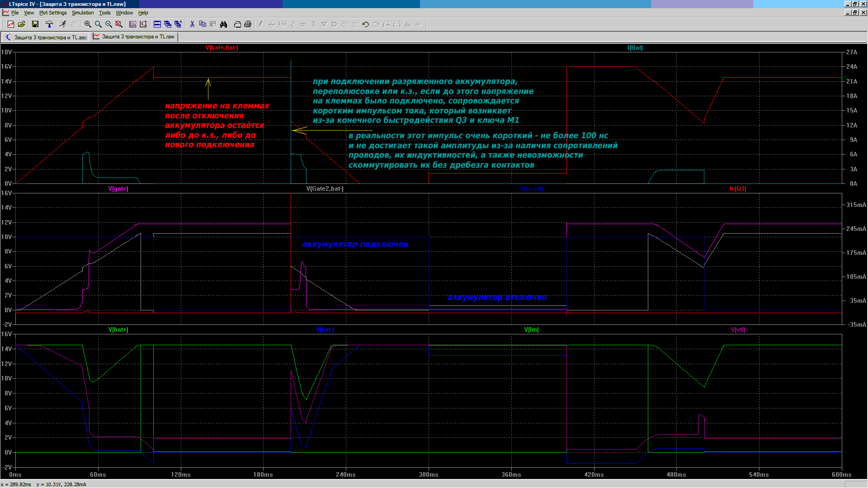Select the diode tool
Screen dimensions: 868x488
[x=324, y=24]
